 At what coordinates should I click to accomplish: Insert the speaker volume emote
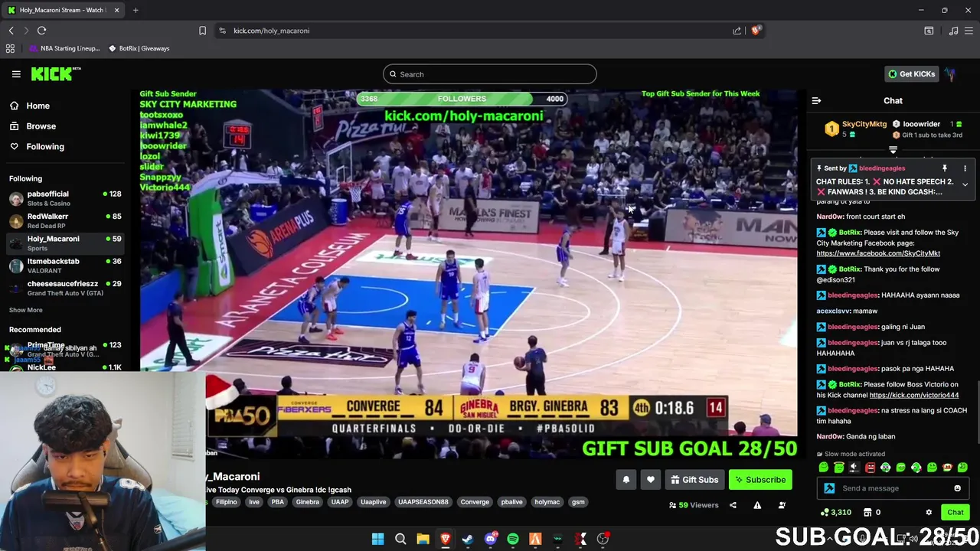pyautogui.click(x=854, y=468)
